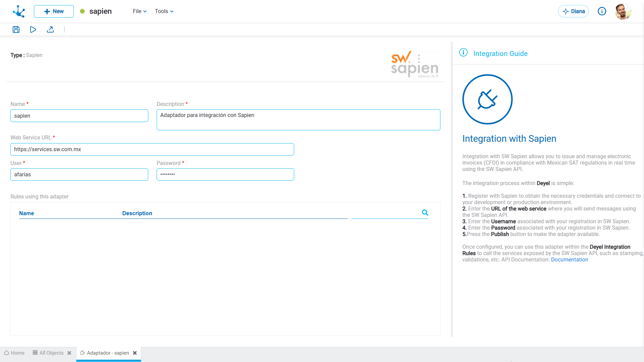Close the All Objects tab
The height and width of the screenshot is (362, 644).
coord(69,353)
